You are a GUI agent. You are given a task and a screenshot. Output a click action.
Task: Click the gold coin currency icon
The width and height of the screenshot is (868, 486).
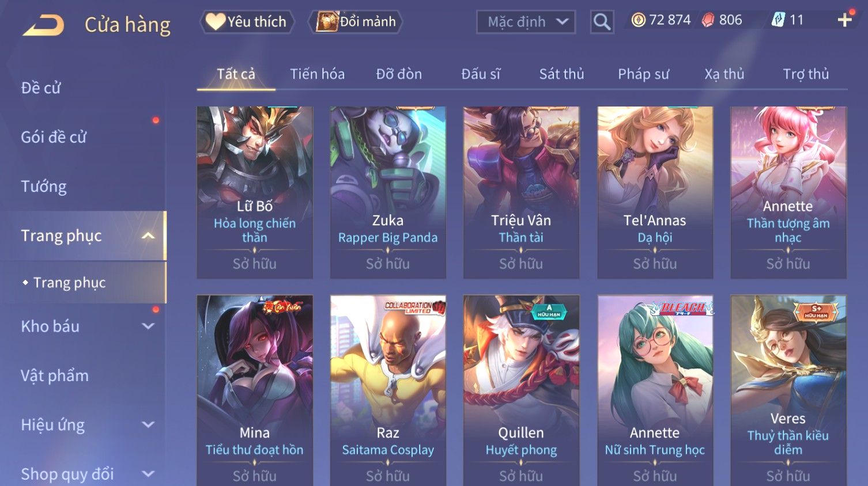pos(638,20)
